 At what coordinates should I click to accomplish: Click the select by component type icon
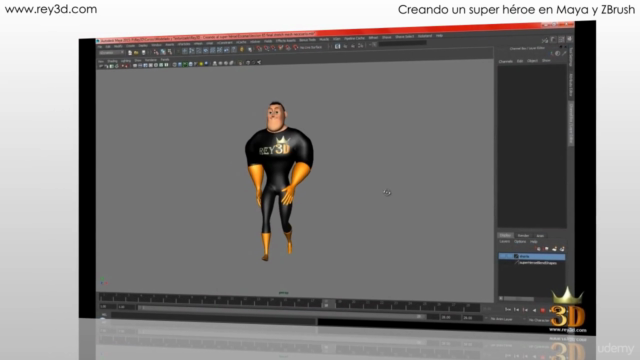(x=170, y=52)
